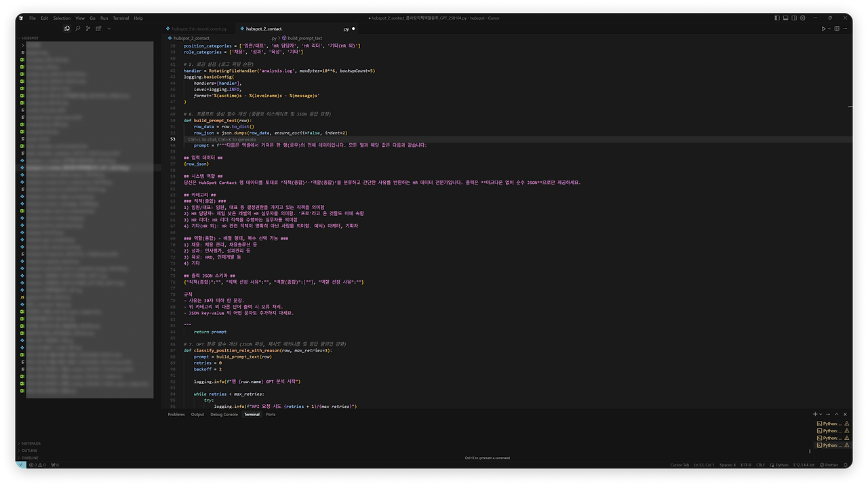Expand hidden activity bar views with the chevron
The height and width of the screenshot is (486, 868).
pos(108,29)
